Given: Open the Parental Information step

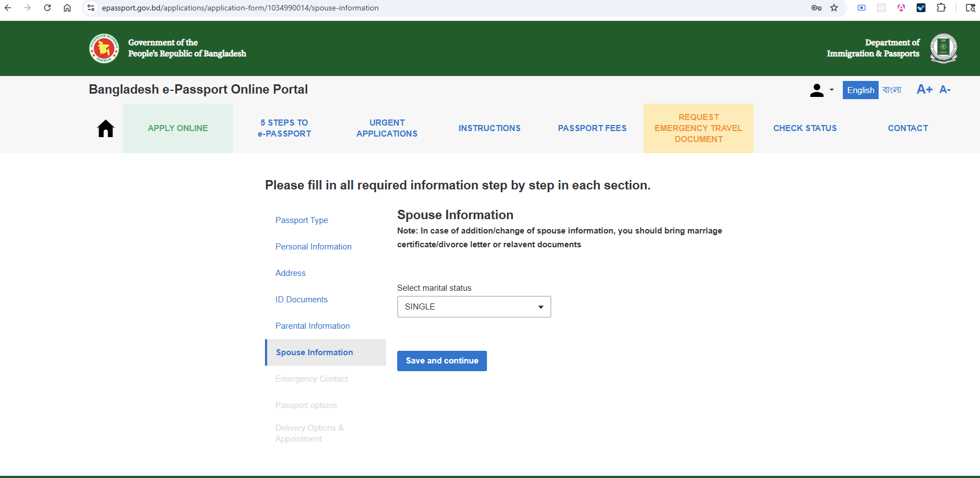Looking at the screenshot, I should (x=312, y=326).
